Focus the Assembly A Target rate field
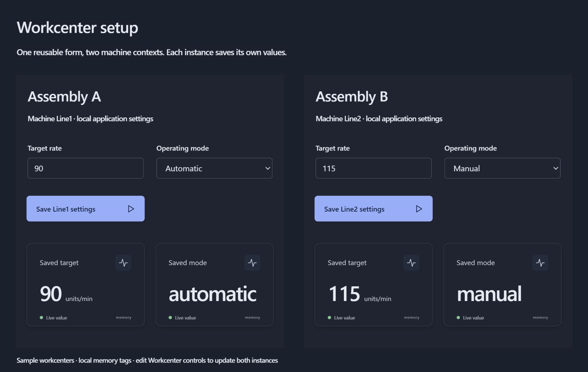Screen dimensions: 588x372 [x=85, y=168]
